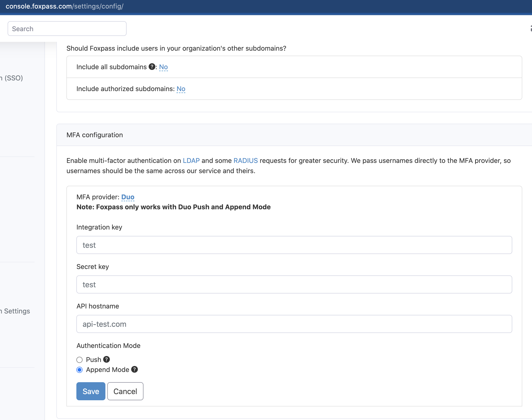Open the LDAP documentation link
This screenshot has width=532, height=420.
(x=191, y=161)
